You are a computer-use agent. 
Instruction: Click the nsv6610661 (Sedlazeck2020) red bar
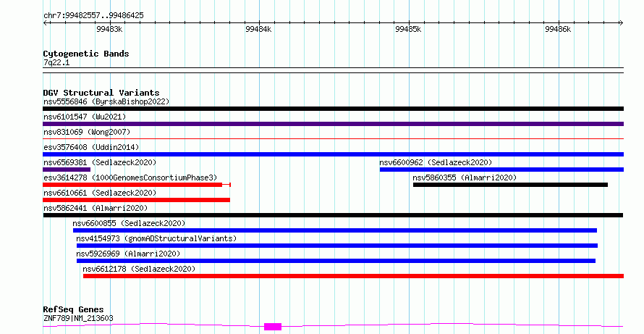136,200
